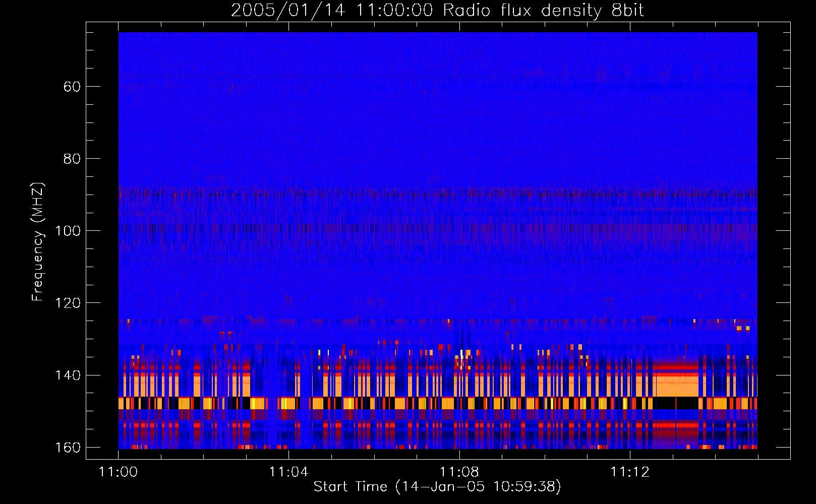The height and width of the screenshot is (504, 816).
Task: Click the wide orange burst after 11:12 near 140 MHz
Action: tap(676, 385)
